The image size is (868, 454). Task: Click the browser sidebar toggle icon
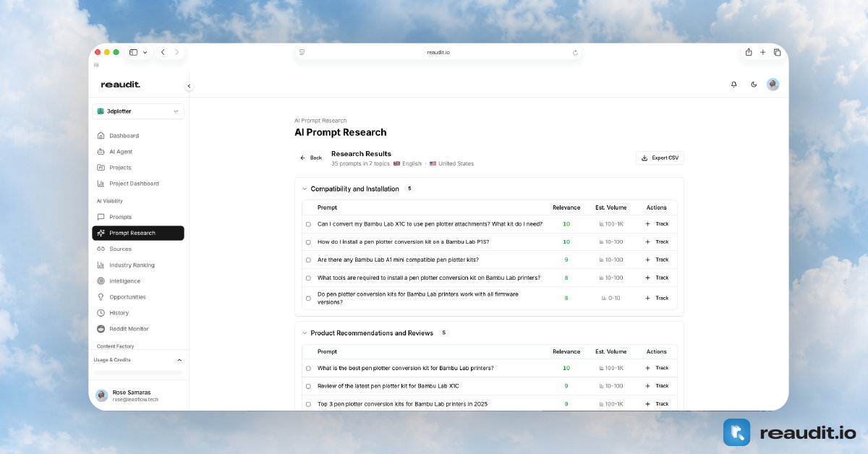133,52
